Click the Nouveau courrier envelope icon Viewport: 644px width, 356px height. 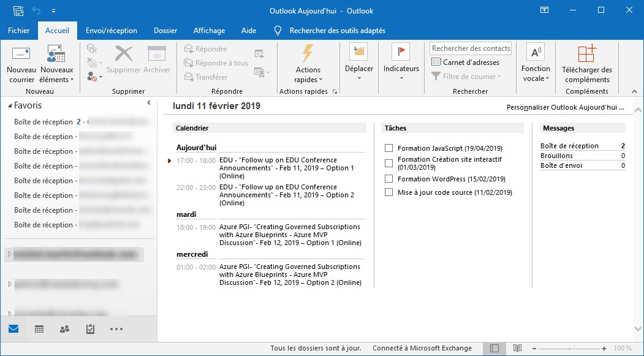(21, 54)
